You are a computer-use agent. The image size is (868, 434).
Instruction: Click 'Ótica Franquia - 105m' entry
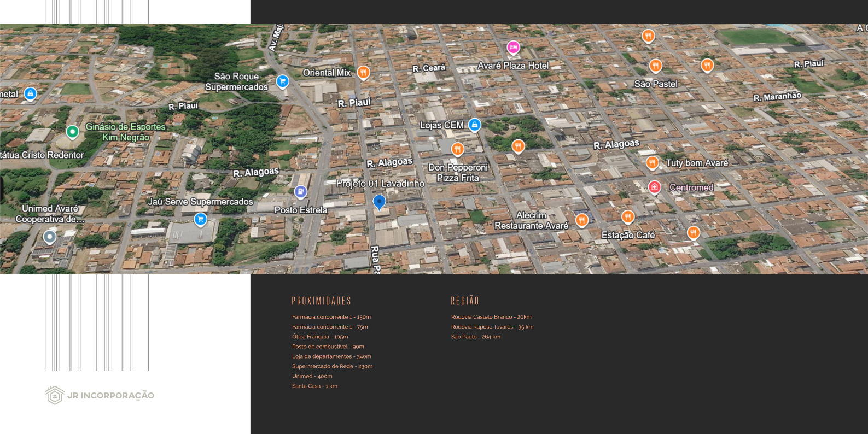pyautogui.click(x=320, y=337)
